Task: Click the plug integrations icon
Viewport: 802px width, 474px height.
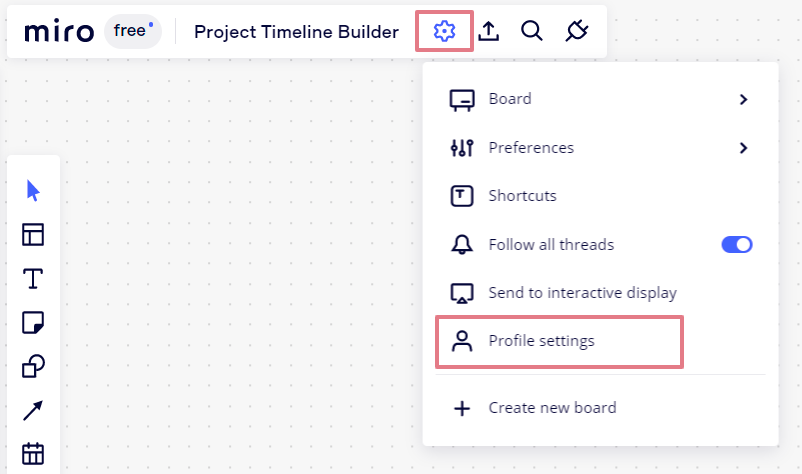Action: pyautogui.click(x=576, y=31)
